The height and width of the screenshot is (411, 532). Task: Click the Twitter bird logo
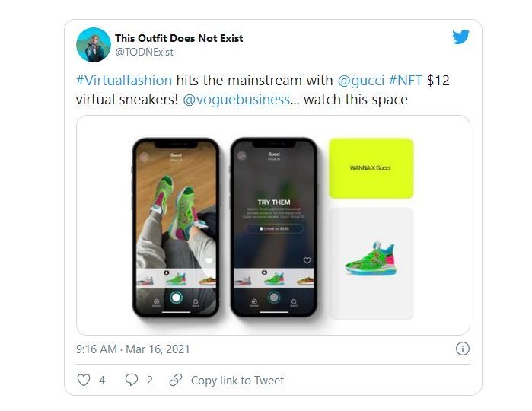[x=460, y=37]
